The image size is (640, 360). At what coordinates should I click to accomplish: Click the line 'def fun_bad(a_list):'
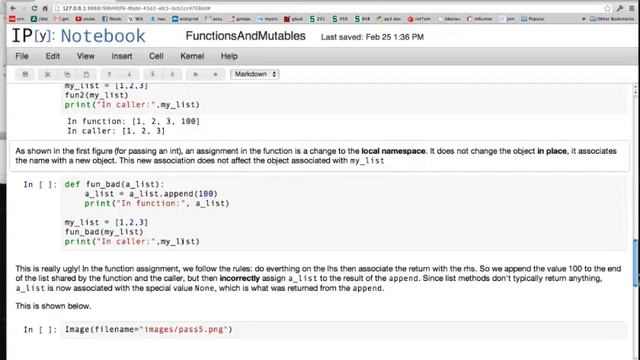point(114,184)
